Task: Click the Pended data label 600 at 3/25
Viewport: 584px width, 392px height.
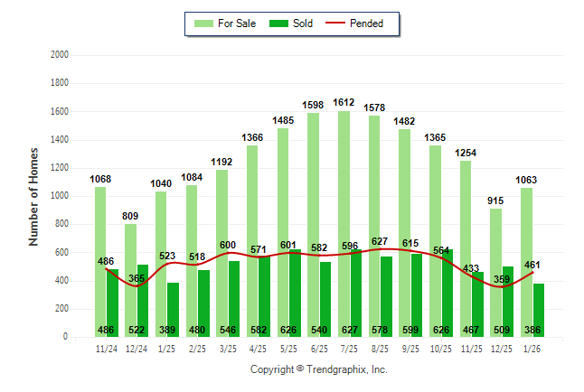Action: pyautogui.click(x=227, y=246)
